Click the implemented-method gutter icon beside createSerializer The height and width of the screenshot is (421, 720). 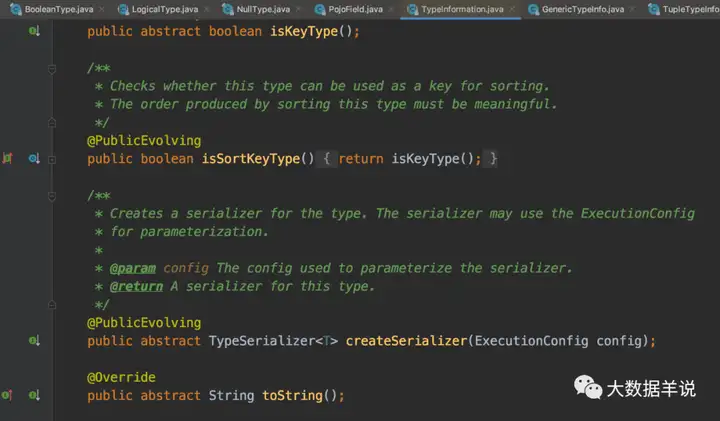[34, 341]
